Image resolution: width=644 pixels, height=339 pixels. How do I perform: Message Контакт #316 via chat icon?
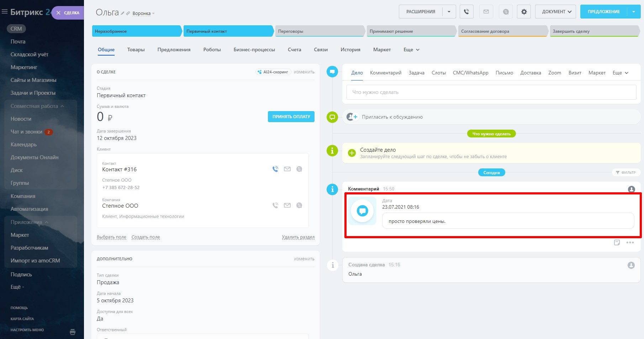299,169
